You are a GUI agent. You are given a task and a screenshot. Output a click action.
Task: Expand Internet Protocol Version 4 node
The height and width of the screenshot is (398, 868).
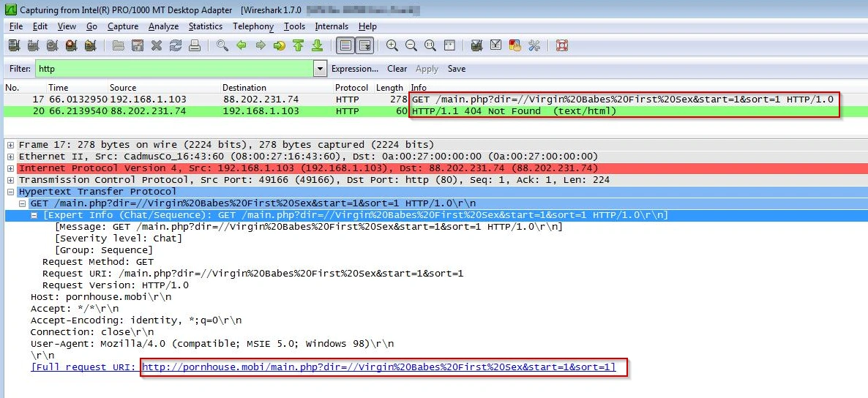pos(10,168)
